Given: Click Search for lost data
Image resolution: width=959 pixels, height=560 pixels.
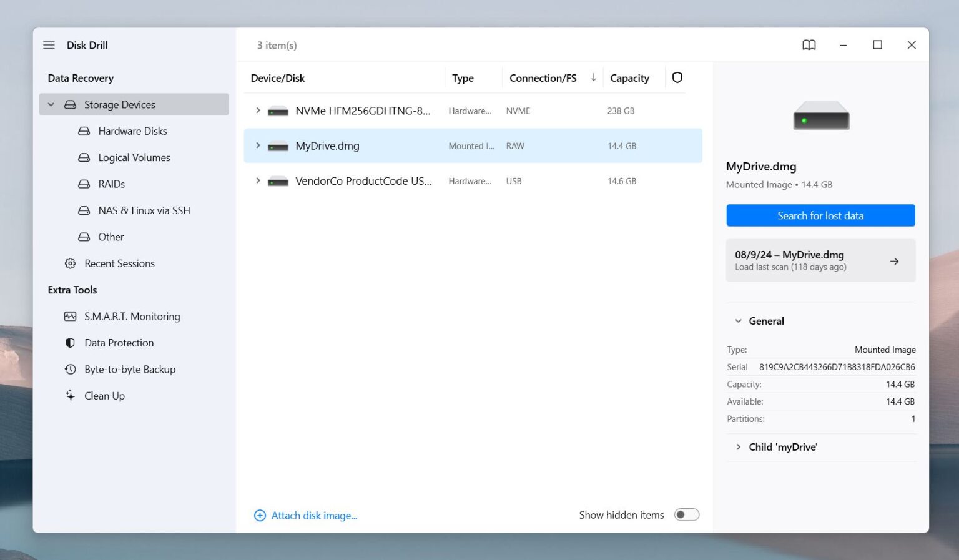Looking at the screenshot, I should (x=820, y=215).
